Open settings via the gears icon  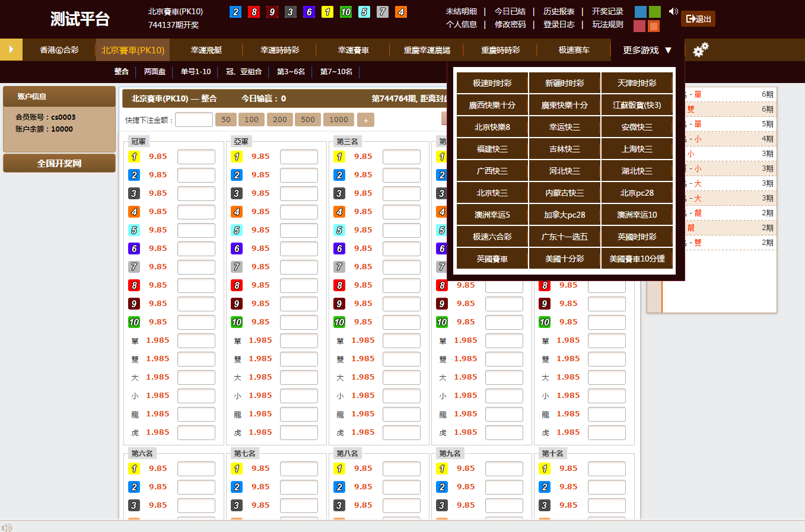click(x=701, y=50)
